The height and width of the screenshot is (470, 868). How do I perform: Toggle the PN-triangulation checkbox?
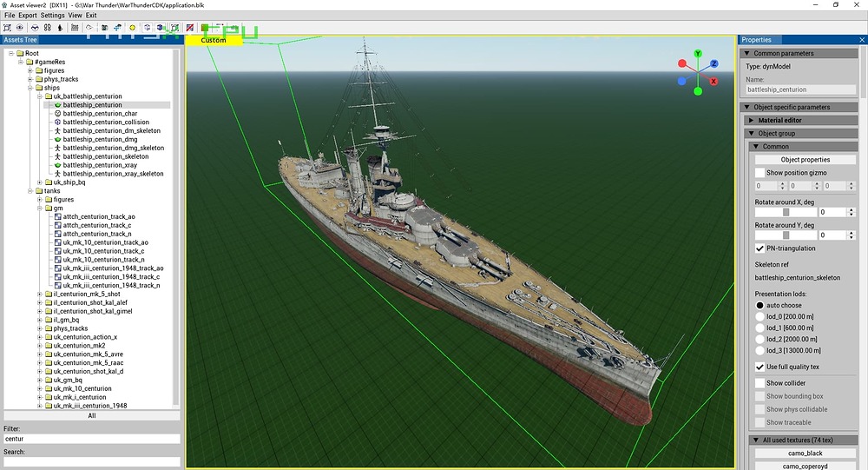coord(760,248)
